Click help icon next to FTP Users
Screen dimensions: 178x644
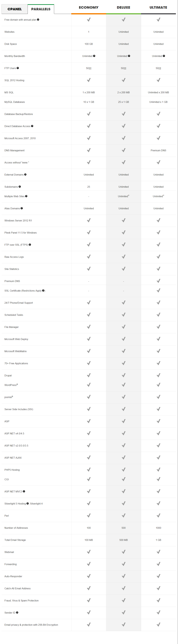pyautogui.click(x=18, y=68)
